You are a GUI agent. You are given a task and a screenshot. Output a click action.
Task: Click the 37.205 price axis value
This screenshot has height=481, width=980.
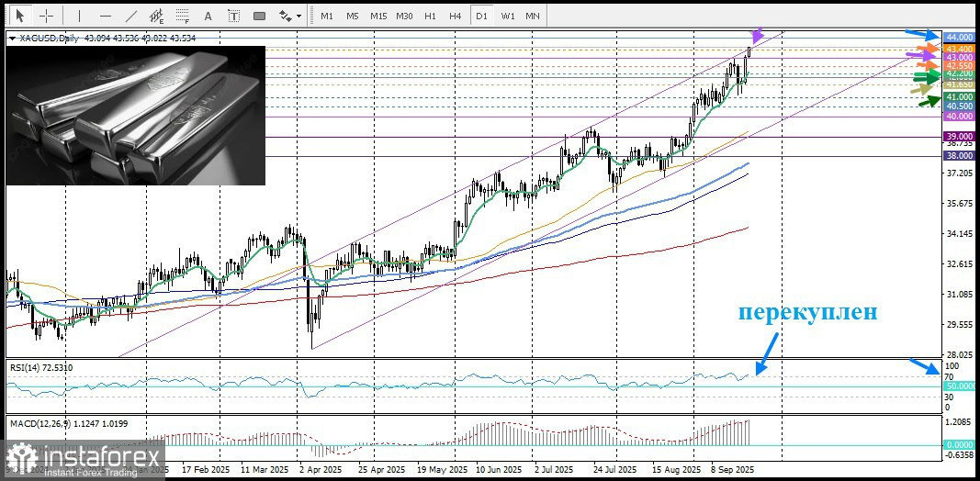960,173
